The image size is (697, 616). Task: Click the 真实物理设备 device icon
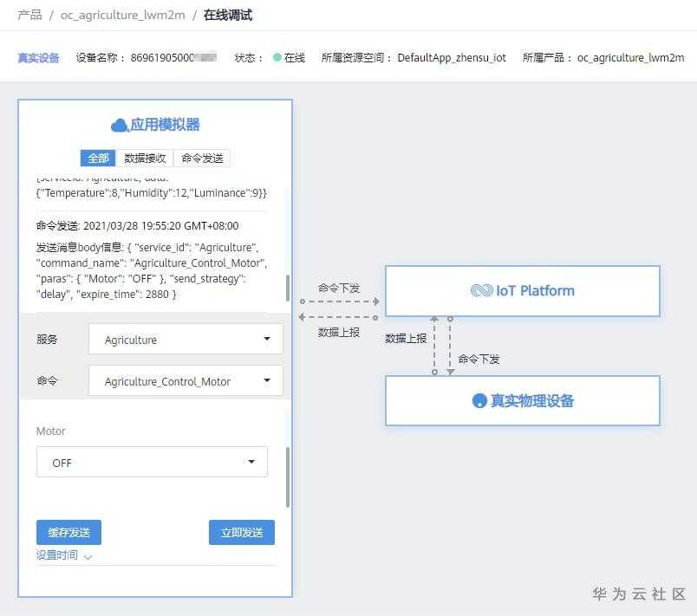point(479,400)
